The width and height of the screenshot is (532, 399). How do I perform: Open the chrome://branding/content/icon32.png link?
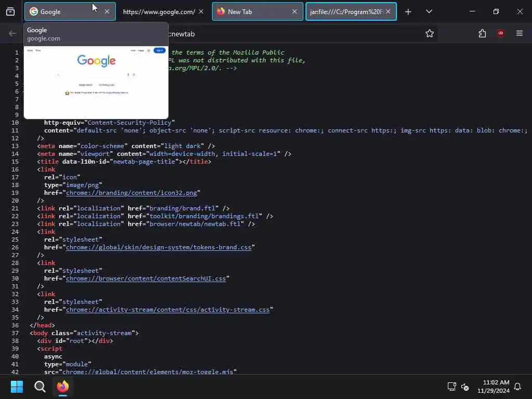pos(131,193)
